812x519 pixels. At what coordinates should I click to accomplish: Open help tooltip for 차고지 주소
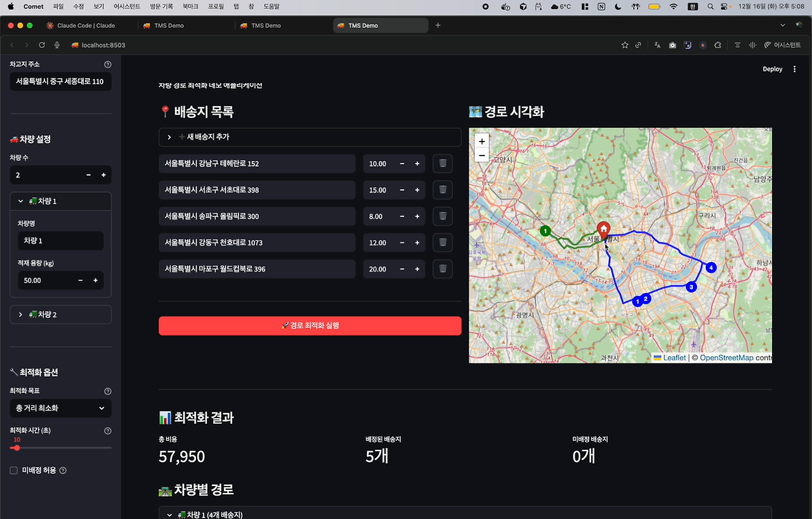pyautogui.click(x=108, y=65)
